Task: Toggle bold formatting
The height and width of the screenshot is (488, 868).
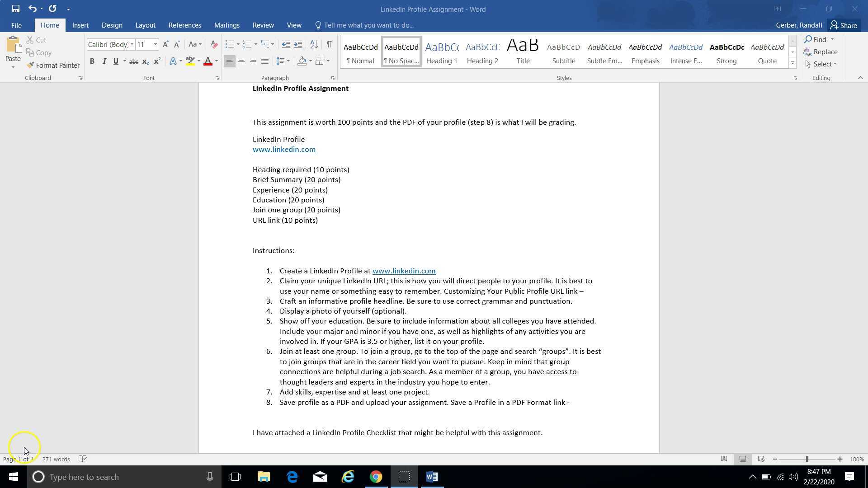Action: (x=92, y=61)
